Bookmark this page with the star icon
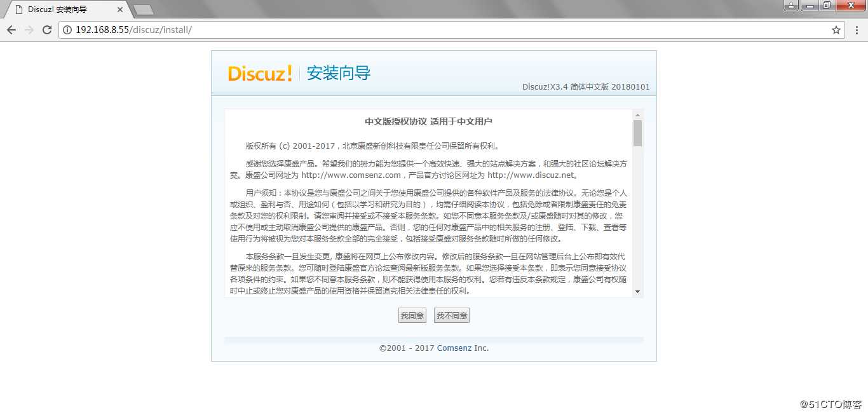The height and width of the screenshot is (415, 868). (x=836, y=30)
